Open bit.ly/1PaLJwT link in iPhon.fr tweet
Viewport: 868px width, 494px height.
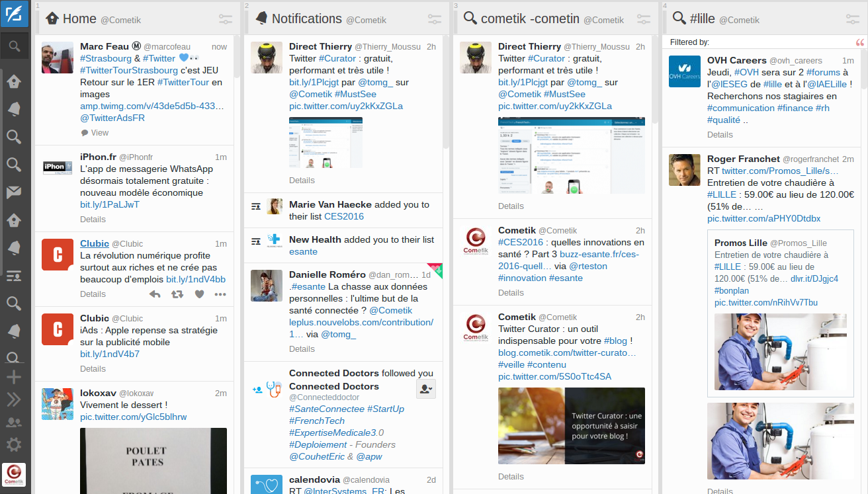(110, 204)
